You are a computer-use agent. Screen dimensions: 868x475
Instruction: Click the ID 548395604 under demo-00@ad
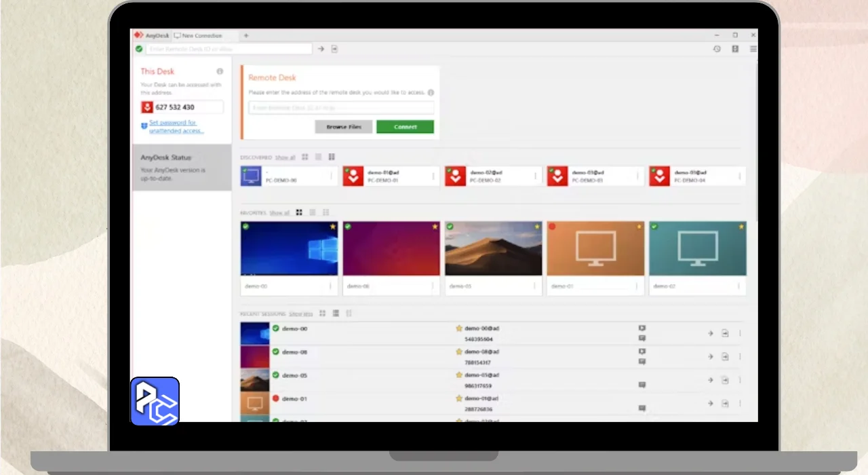click(479, 339)
